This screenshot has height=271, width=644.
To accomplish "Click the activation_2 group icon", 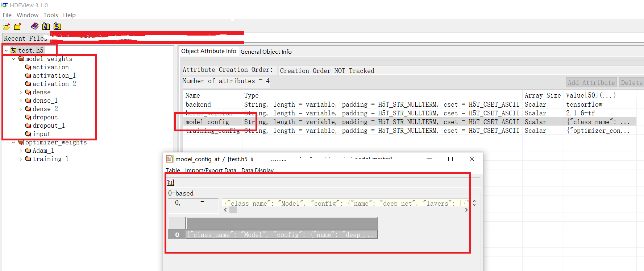I will (x=28, y=84).
